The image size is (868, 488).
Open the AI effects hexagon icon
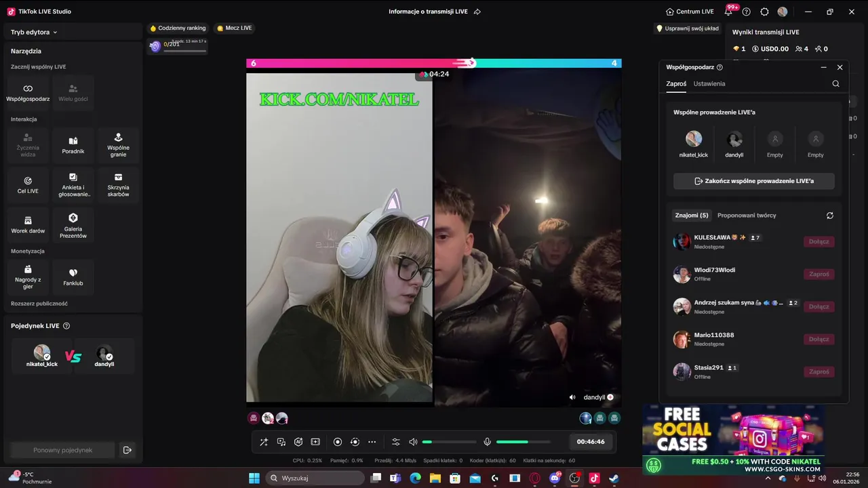(x=298, y=442)
